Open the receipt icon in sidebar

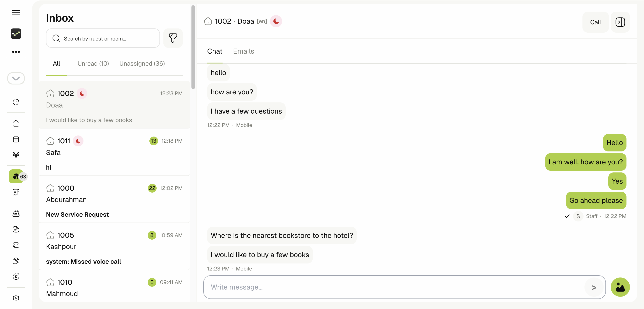click(16, 192)
